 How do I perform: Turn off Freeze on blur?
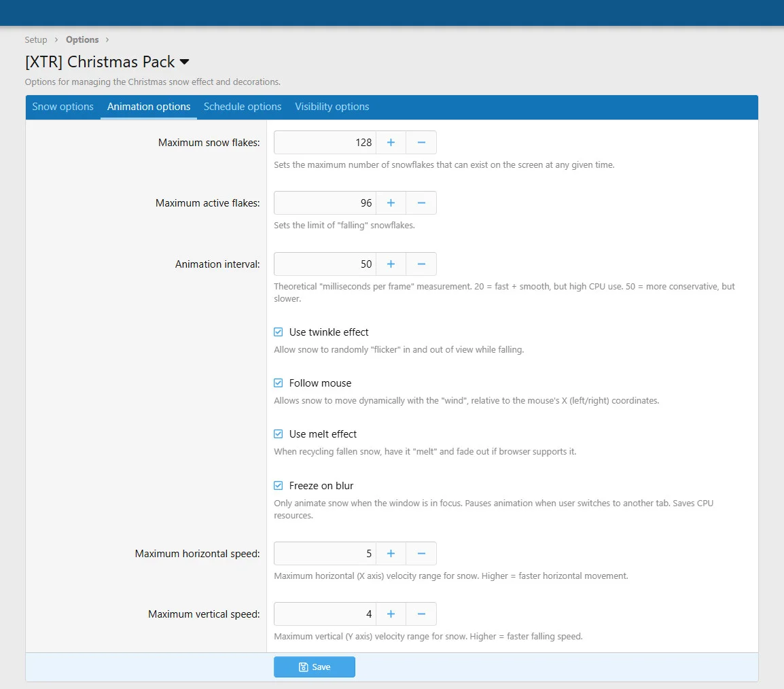tap(279, 486)
